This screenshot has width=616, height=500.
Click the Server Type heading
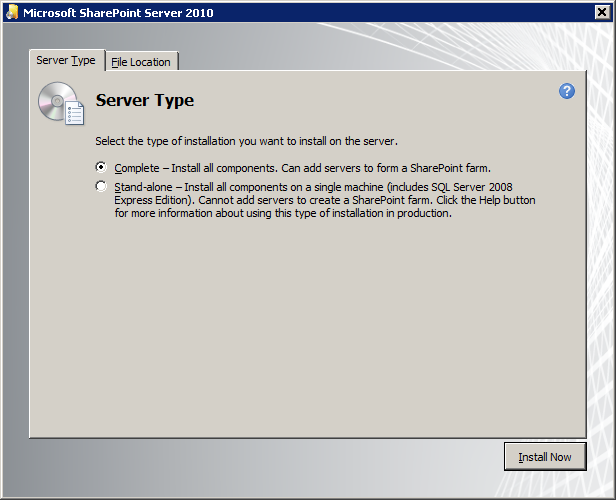(145, 100)
